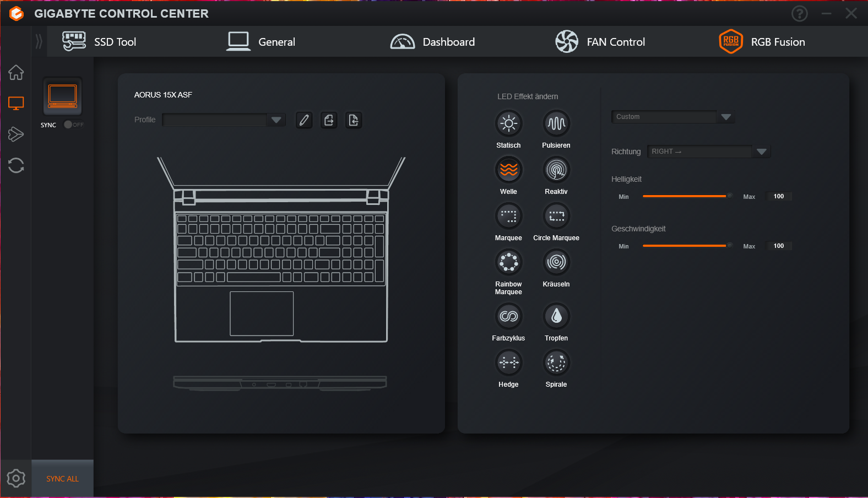Image resolution: width=868 pixels, height=498 pixels.
Task: Open the help question mark icon
Action: (800, 13)
